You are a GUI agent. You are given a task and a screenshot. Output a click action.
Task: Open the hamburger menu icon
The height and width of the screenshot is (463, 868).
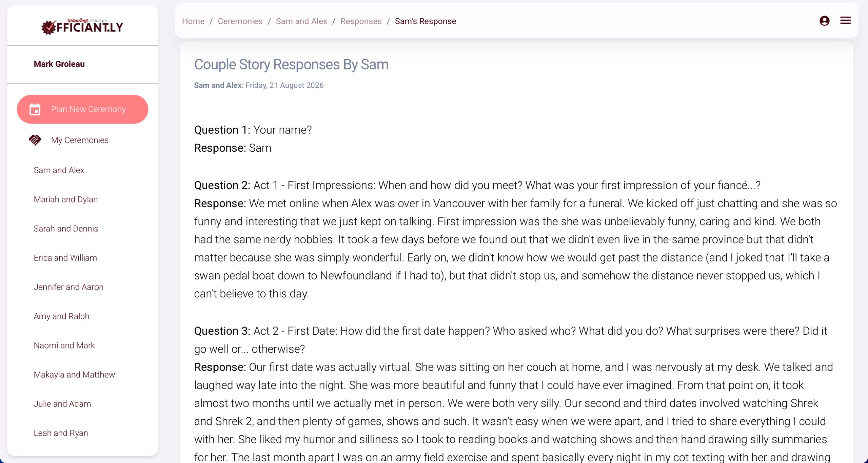[845, 21]
